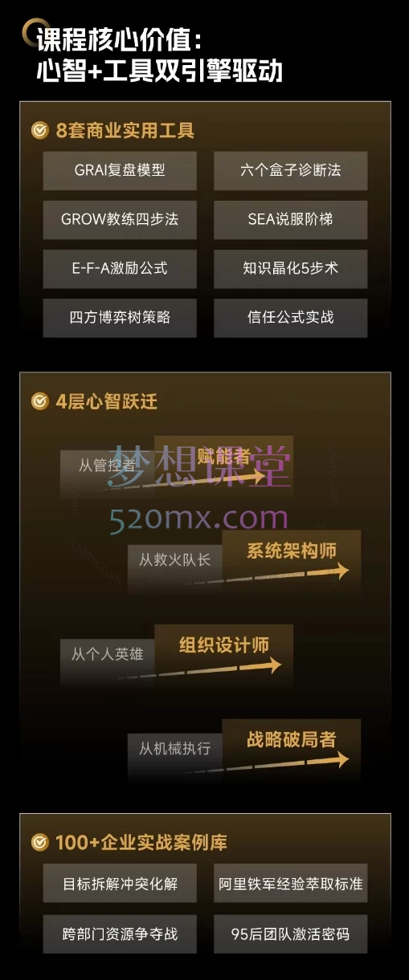
Task: Select the 六个盒子诊断法 box
Action: (290, 170)
